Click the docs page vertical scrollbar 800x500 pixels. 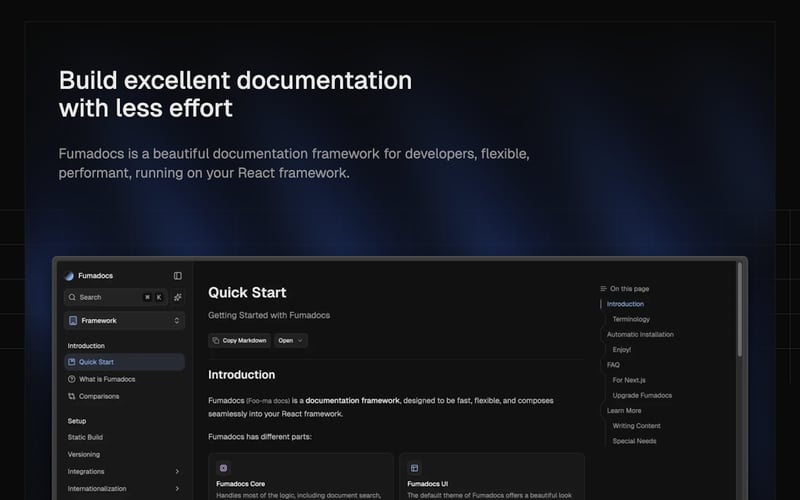point(739,310)
